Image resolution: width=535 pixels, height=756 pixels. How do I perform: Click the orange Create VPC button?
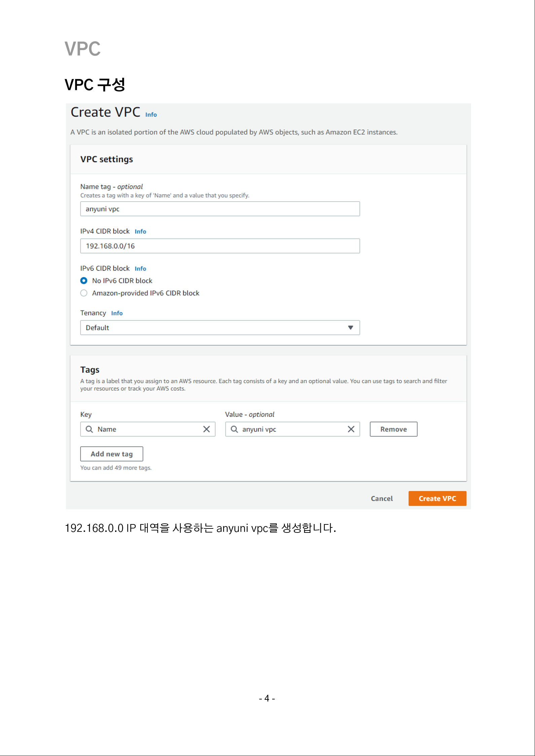click(437, 499)
